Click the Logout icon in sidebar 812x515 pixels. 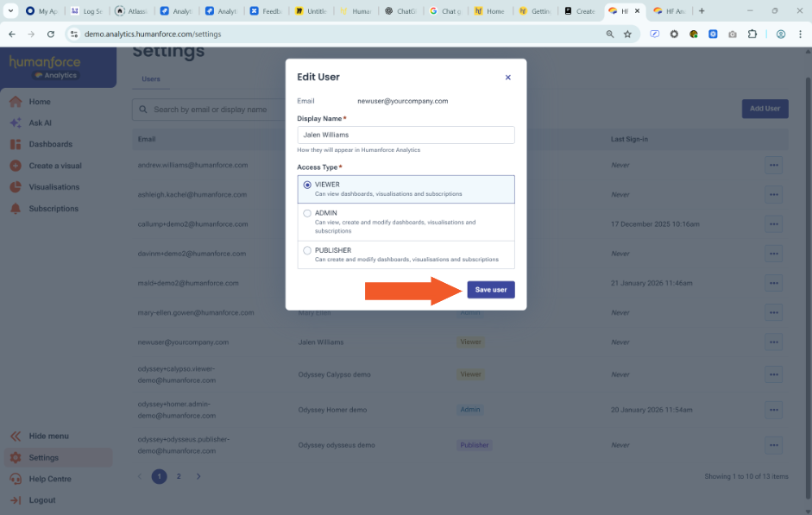coord(16,500)
